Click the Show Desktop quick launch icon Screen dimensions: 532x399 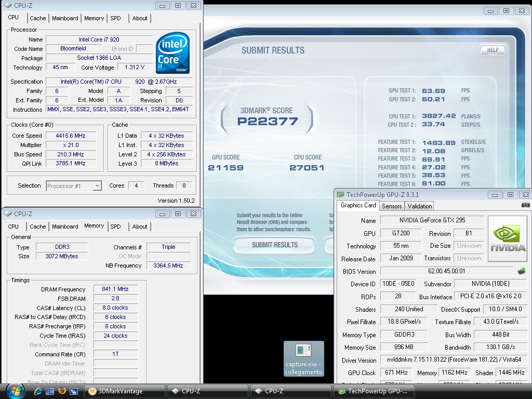tap(50, 391)
